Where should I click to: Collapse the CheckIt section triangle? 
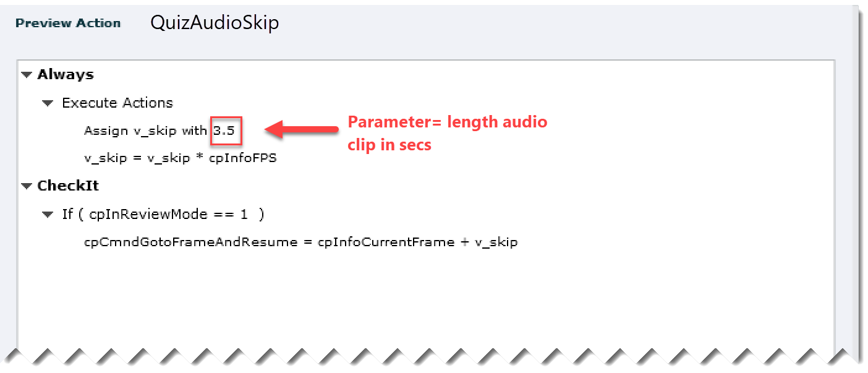(26, 186)
